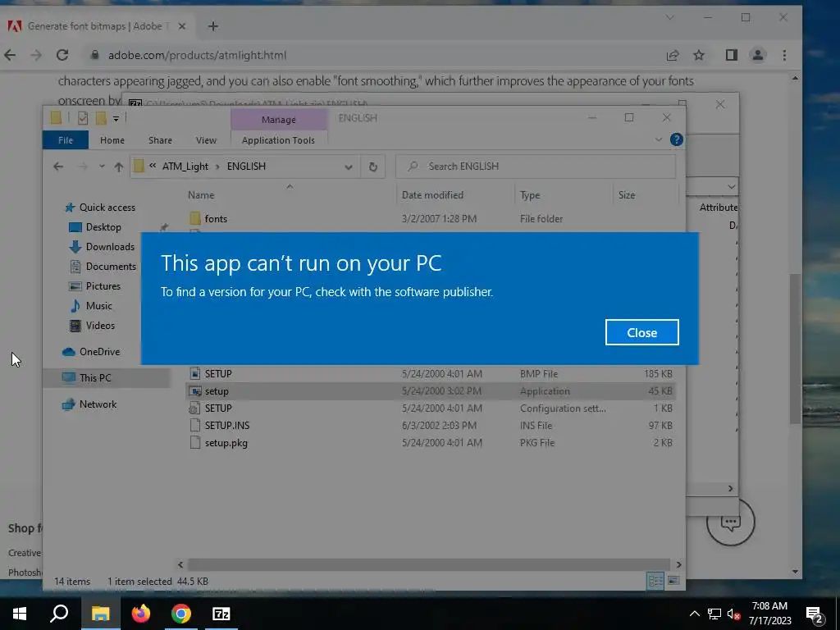The width and height of the screenshot is (840, 630).
Task: Switch Explorer to details view icon
Action: click(x=655, y=581)
